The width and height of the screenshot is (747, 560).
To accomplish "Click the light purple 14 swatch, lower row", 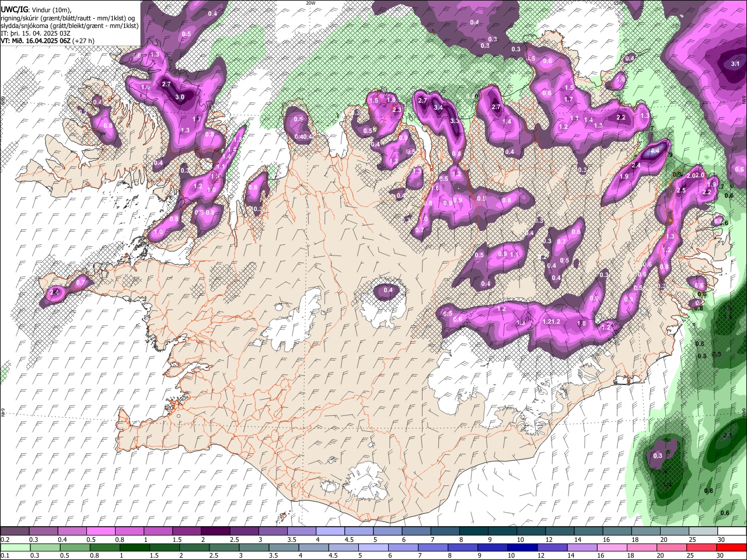I will coord(581,547).
